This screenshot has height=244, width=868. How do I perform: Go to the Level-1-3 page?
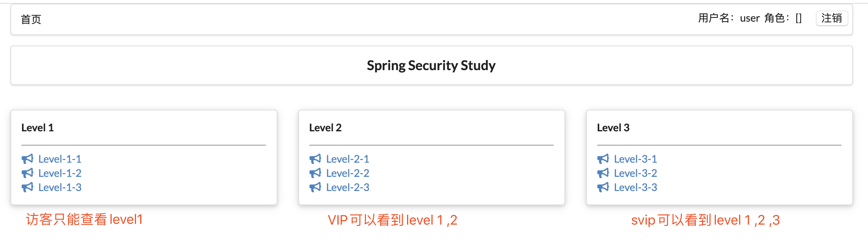coord(60,187)
